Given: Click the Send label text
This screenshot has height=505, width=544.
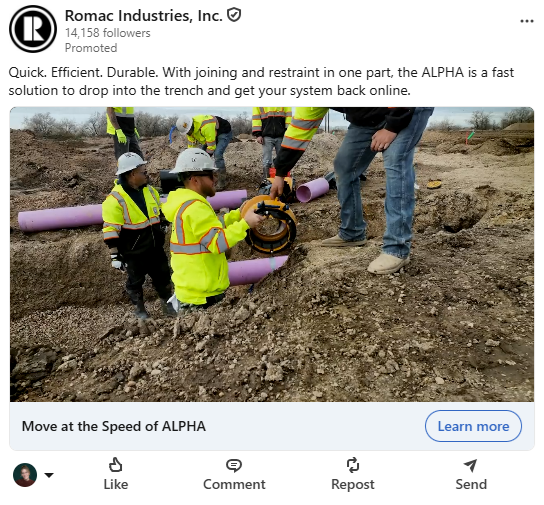Looking at the screenshot, I should tap(471, 484).
